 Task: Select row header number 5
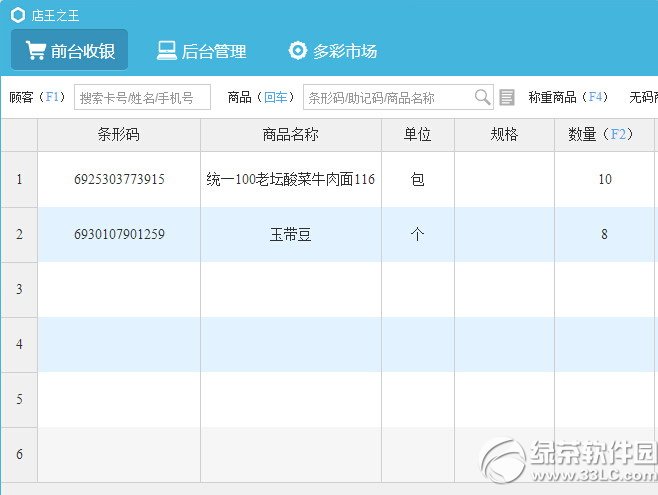coord(19,399)
